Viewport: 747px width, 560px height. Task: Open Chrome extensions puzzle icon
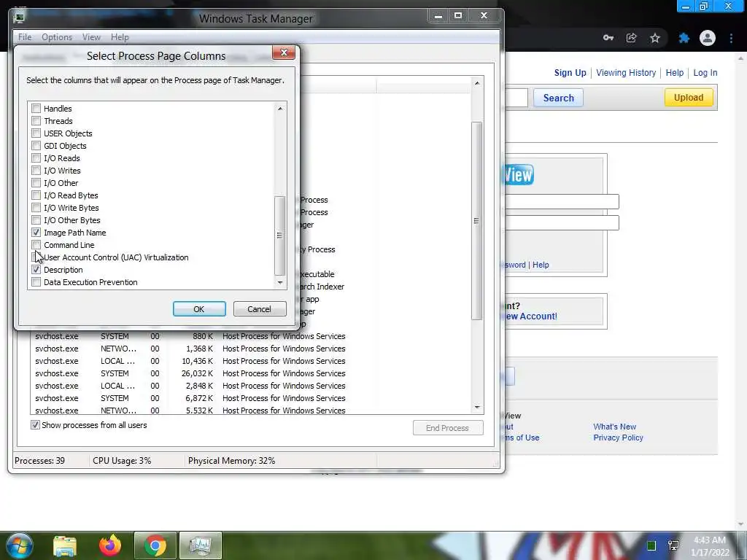[x=684, y=38]
